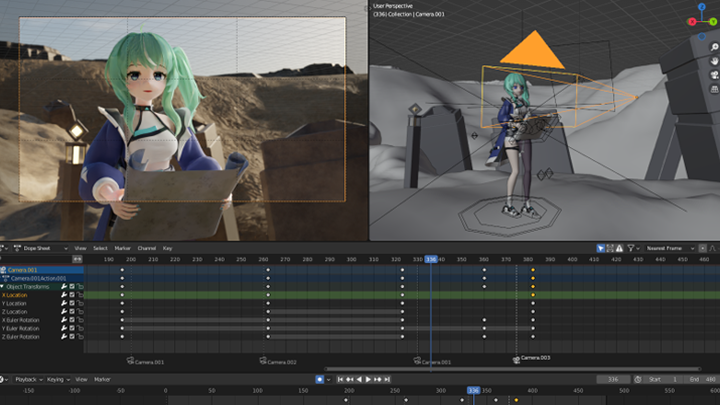Open dope sheet Marker menu
Screen dimensions: 720x405
[x=123, y=248]
